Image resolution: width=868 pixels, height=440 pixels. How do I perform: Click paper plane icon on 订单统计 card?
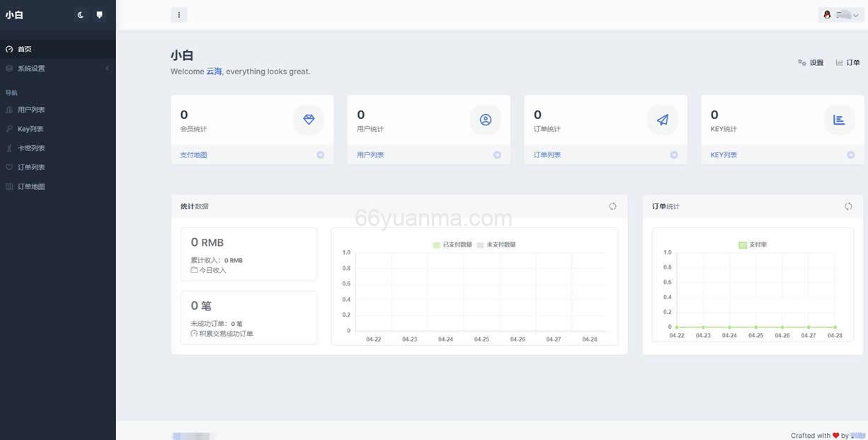(663, 120)
